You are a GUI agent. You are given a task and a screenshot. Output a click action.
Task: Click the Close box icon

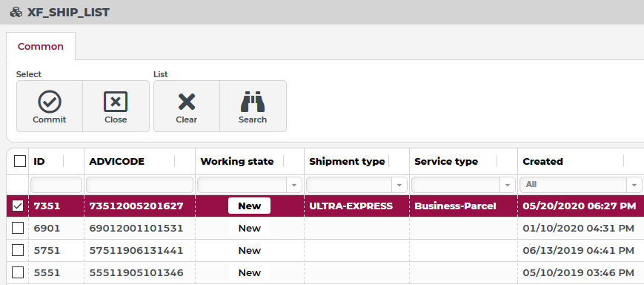coord(116,102)
